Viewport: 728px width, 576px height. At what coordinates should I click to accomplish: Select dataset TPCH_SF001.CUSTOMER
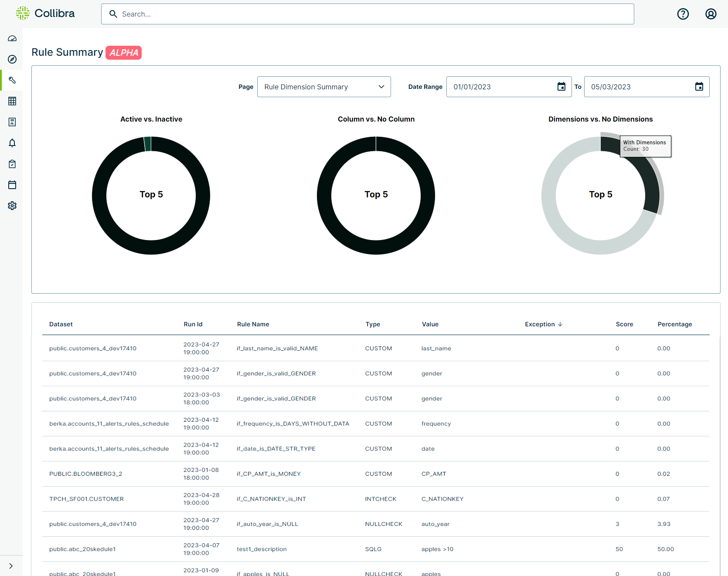tap(87, 499)
